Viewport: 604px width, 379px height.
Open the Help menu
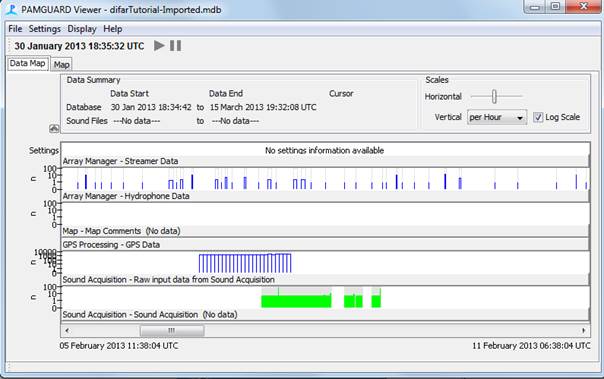[x=112, y=29]
